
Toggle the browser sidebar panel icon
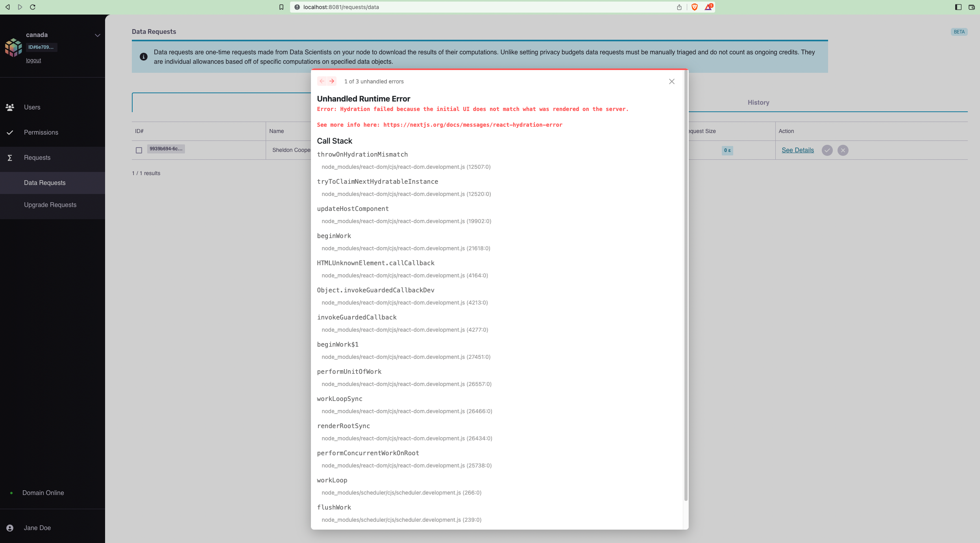(957, 7)
